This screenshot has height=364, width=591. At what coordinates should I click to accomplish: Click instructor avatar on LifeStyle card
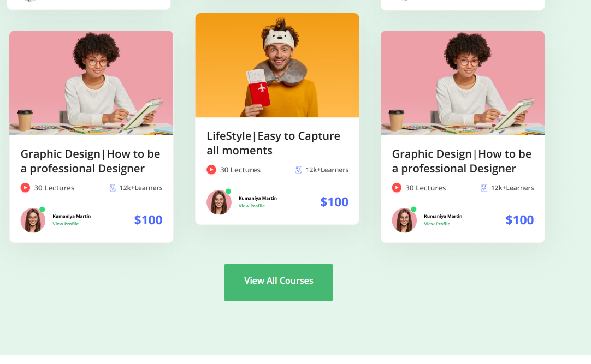pos(219,202)
